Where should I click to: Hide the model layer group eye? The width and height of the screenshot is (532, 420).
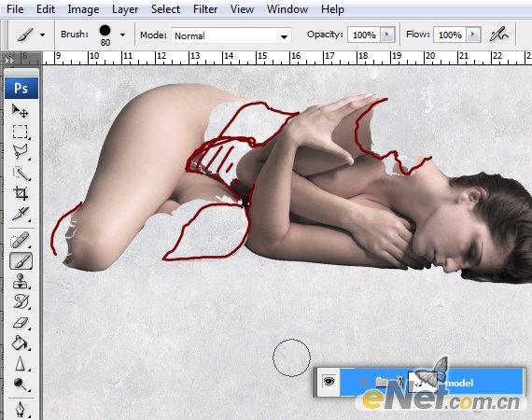click(x=329, y=382)
